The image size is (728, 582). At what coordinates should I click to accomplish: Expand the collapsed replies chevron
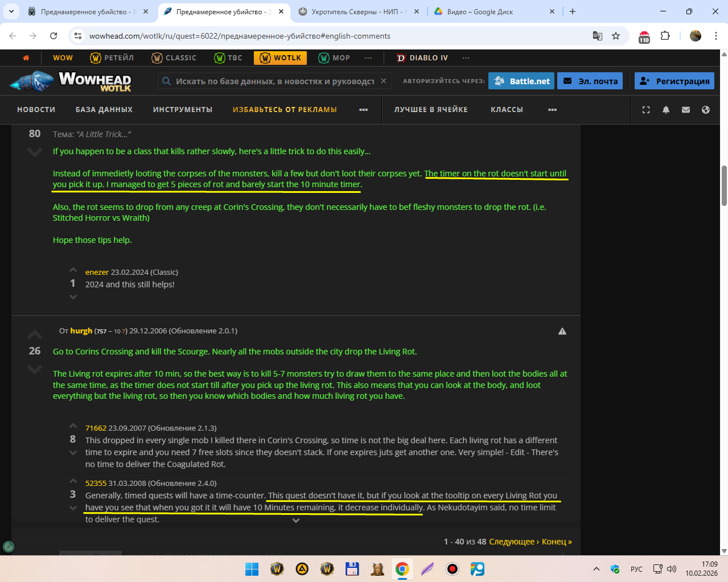[295, 520]
